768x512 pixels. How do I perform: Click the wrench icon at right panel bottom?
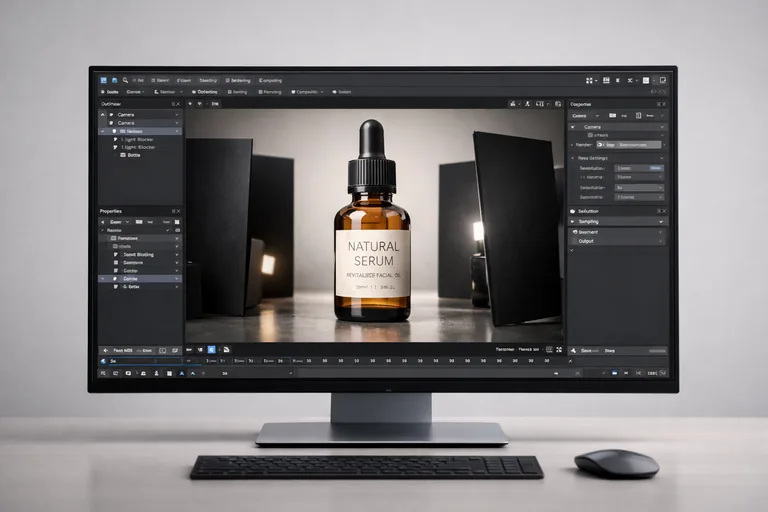click(x=574, y=351)
